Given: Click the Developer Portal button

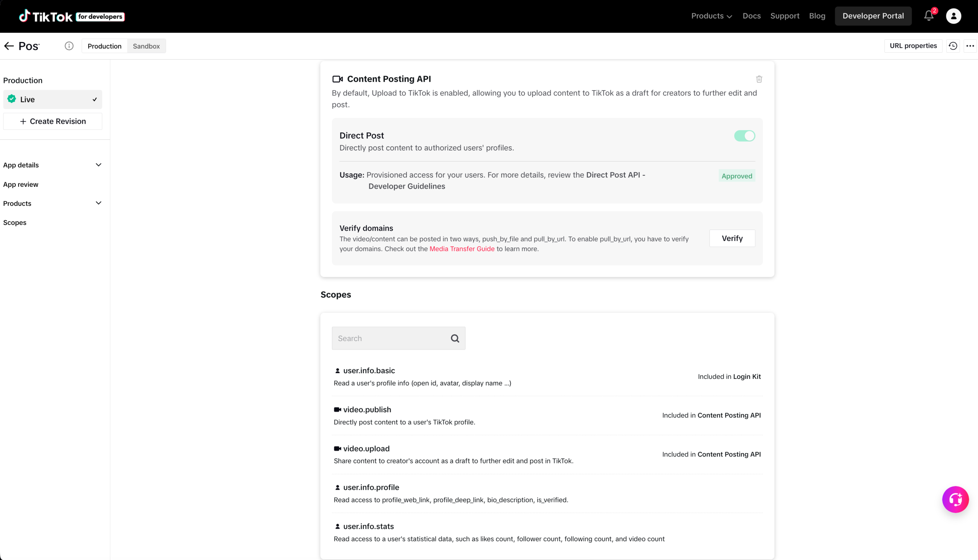Looking at the screenshot, I should pyautogui.click(x=873, y=16).
